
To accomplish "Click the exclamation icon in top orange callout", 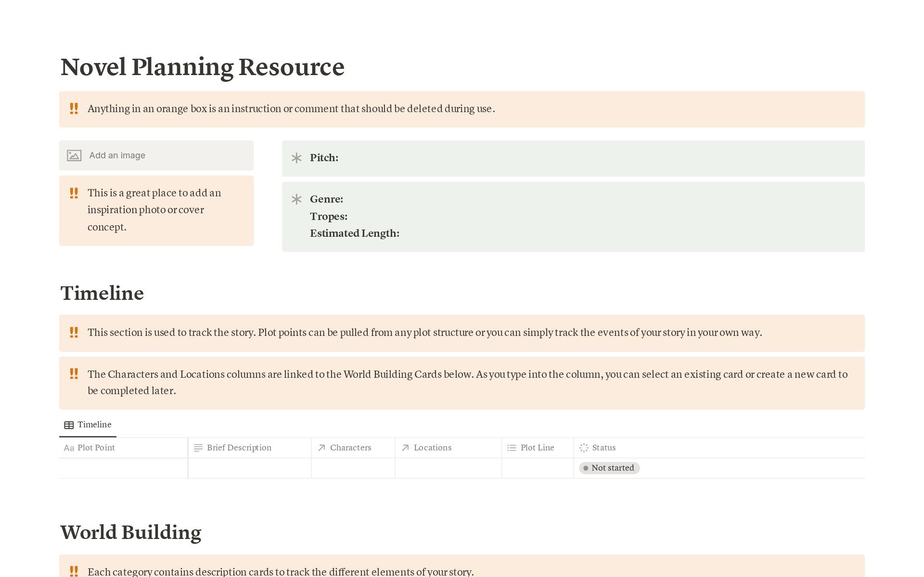I will coord(74,108).
